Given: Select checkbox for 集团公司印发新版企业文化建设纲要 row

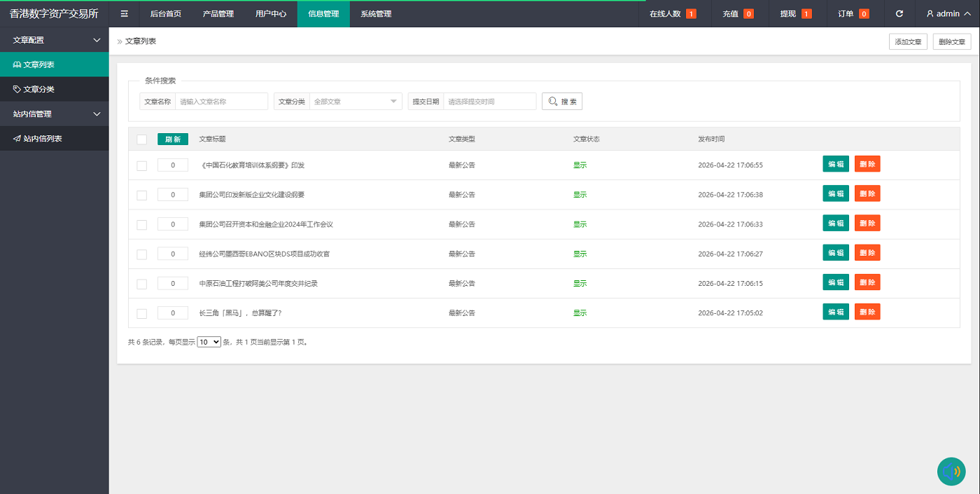Looking at the screenshot, I should coord(141,195).
